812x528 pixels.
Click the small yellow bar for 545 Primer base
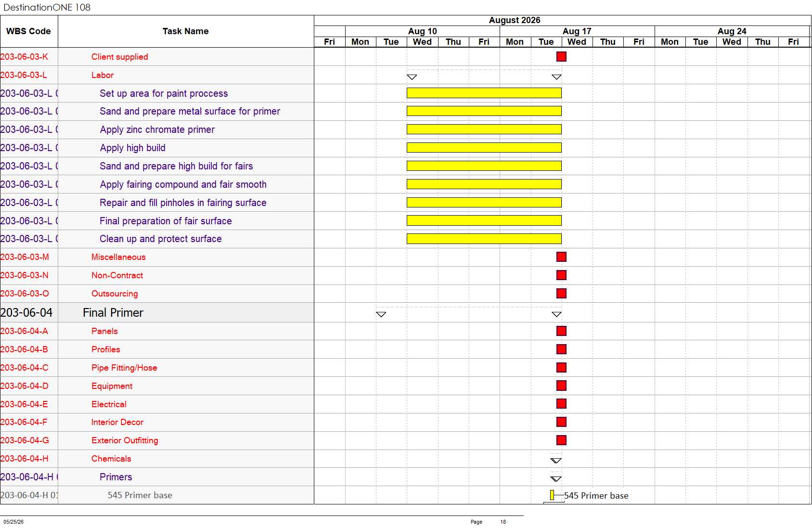click(552, 495)
